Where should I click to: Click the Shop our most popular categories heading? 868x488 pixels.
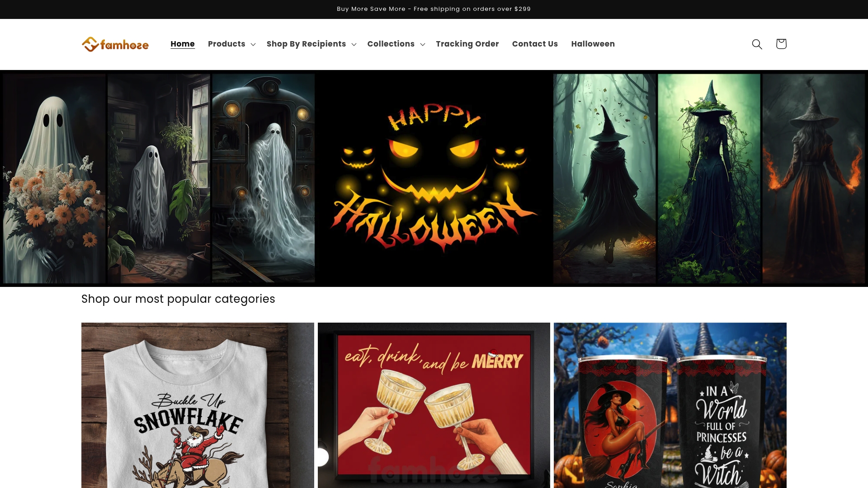(178, 299)
